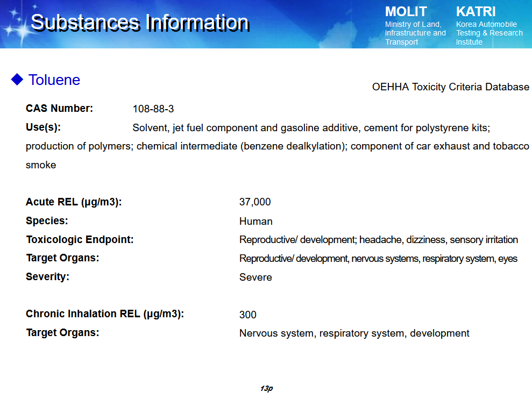The height and width of the screenshot is (399, 532).
Task: Click the "Toxicologic Endpoint:" label
Action: pos(80,240)
